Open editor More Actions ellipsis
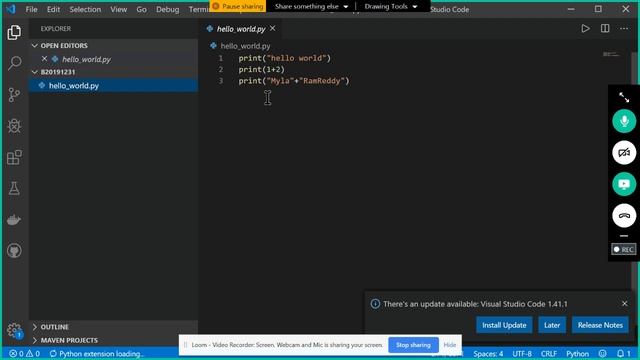640x360 pixels. click(624, 29)
